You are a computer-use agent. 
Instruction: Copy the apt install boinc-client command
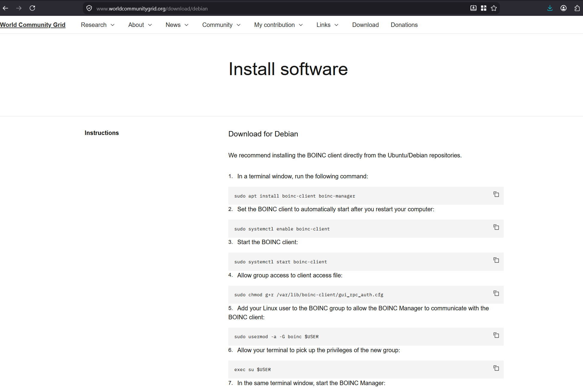(x=496, y=194)
